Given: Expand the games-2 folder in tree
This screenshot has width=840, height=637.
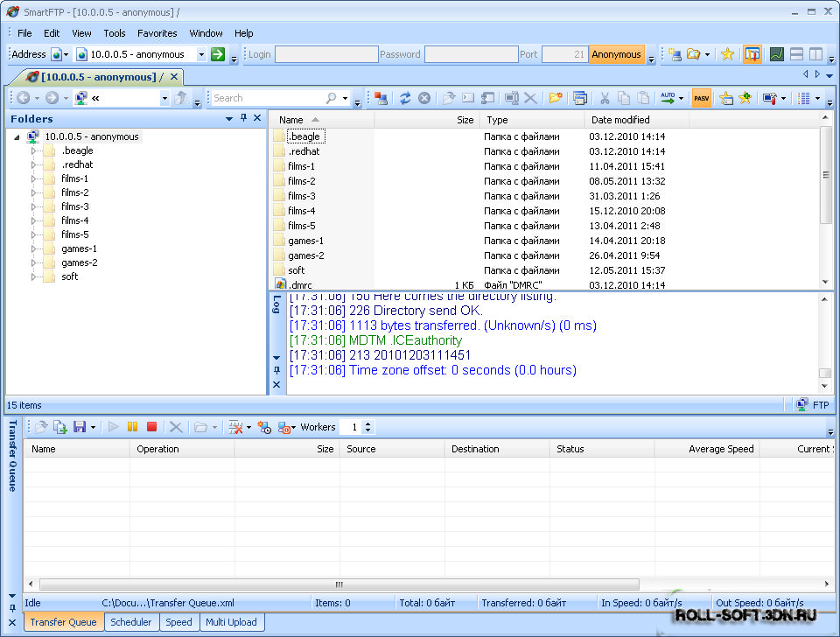Looking at the screenshot, I should [33, 262].
